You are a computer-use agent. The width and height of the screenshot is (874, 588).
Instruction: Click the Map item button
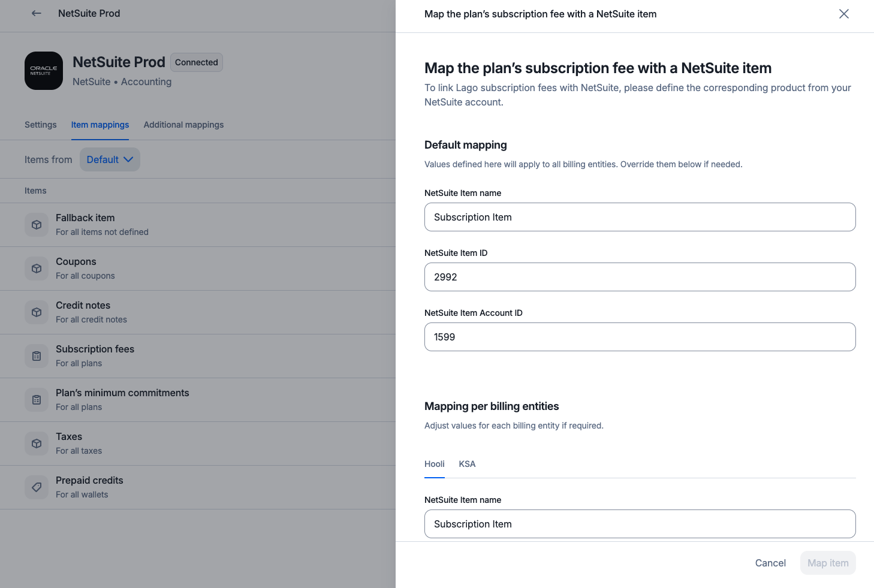[828, 563]
